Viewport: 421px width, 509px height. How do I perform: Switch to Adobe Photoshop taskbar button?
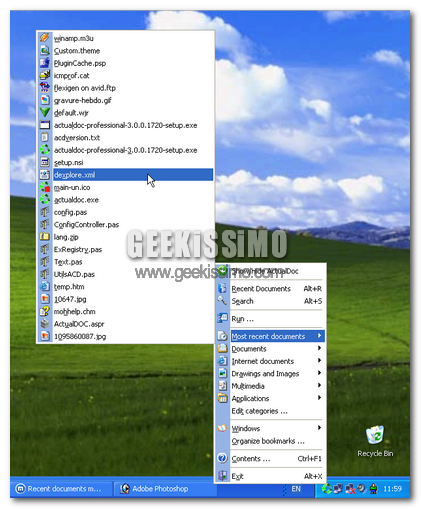coord(165,489)
